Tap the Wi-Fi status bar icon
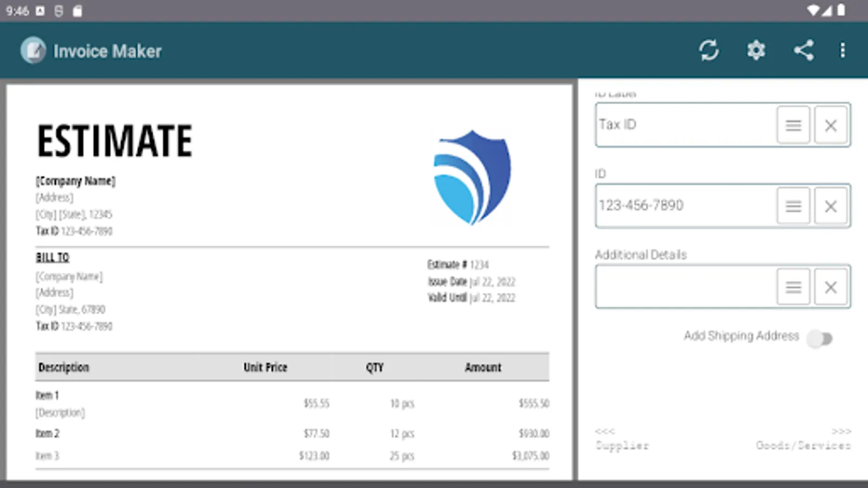This screenshot has height=488, width=868. click(x=813, y=10)
